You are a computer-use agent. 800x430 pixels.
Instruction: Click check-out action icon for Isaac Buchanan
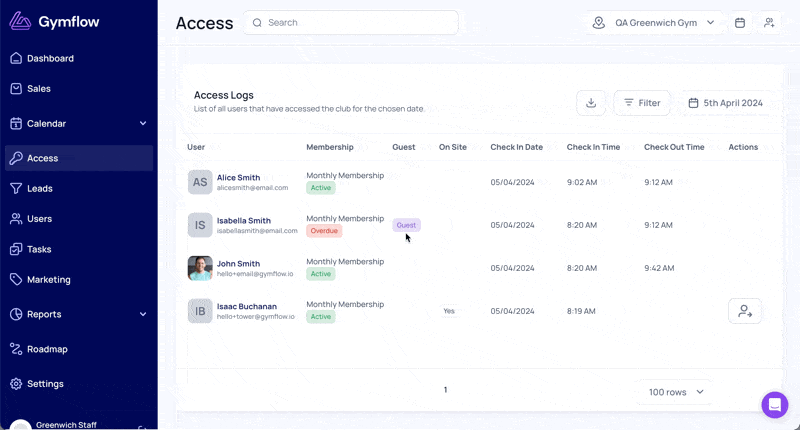click(745, 311)
